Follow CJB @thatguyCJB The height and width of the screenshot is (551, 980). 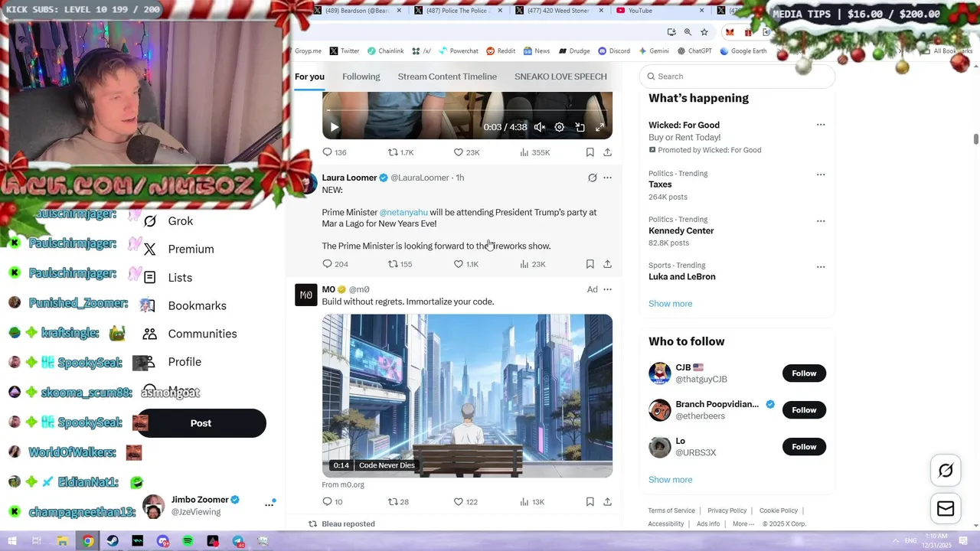804,373
